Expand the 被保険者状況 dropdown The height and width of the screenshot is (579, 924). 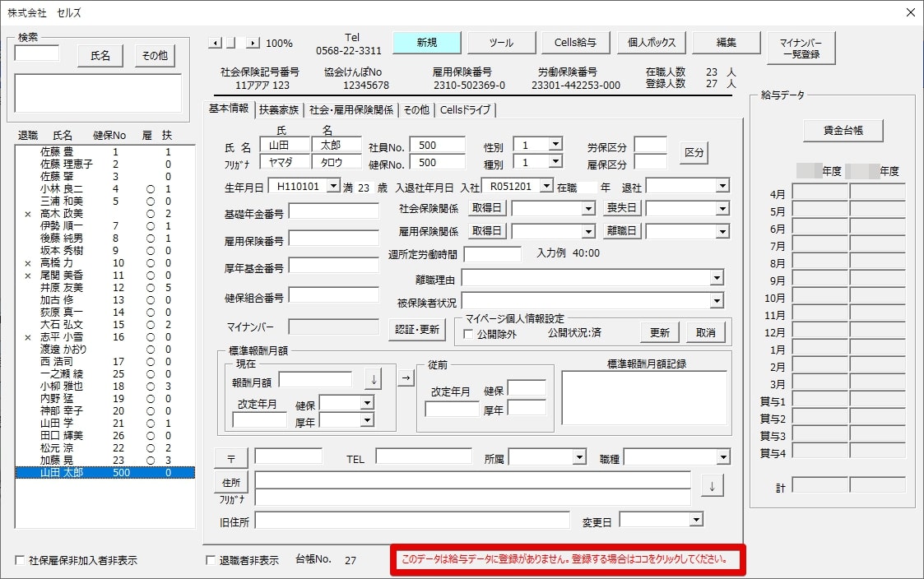point(717,302)
